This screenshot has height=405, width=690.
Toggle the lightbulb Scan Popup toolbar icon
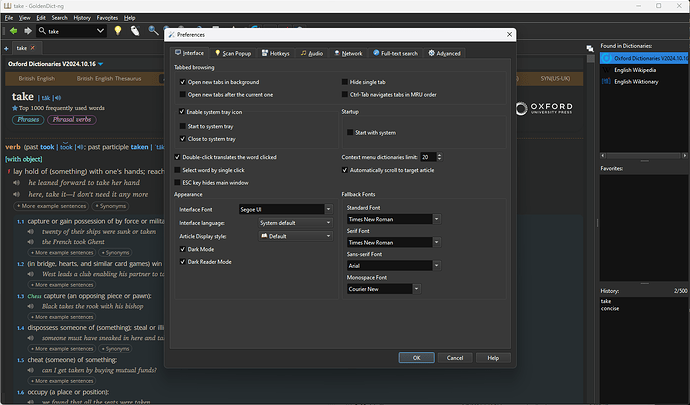[117, 30]
